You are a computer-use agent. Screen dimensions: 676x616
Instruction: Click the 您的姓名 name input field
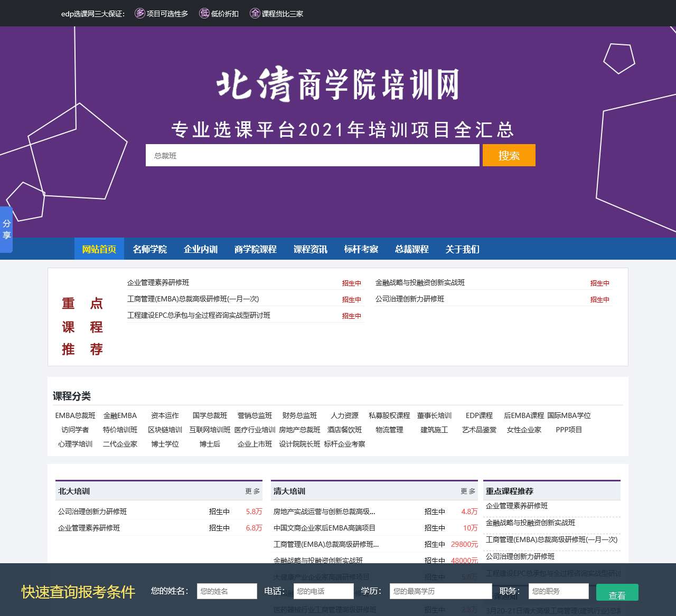click(227, 591)
